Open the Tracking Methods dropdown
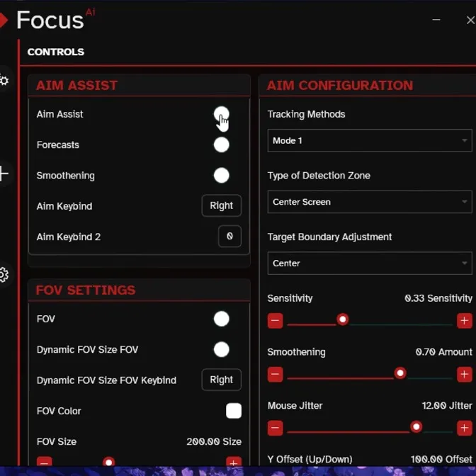Image resolution: width=476 pixels, height=476 pixels. [x=369, y=140]
